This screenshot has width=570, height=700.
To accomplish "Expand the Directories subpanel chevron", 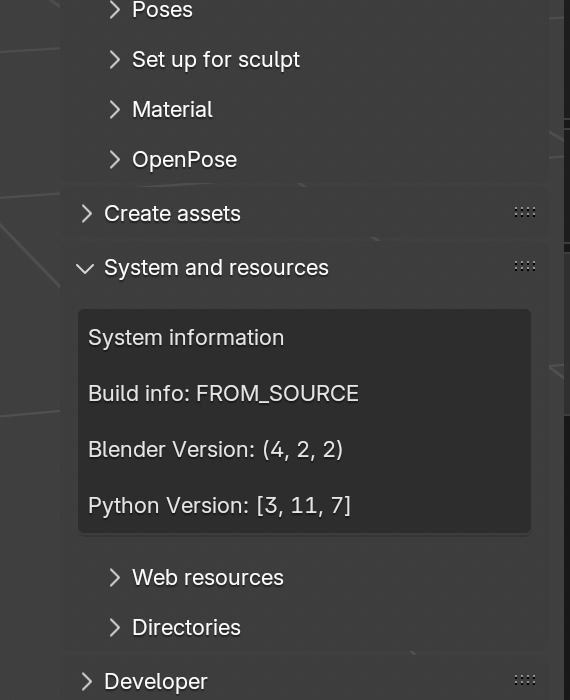I will (x=115, y=627).
